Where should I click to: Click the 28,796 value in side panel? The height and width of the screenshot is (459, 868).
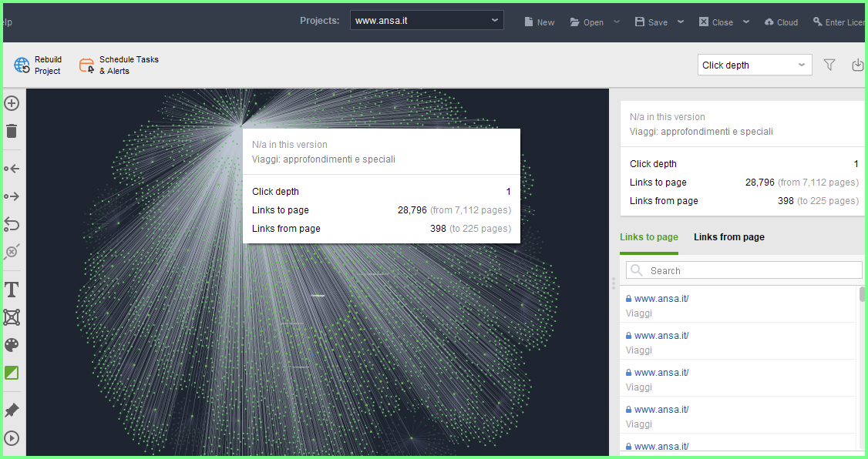click(759, 183)
